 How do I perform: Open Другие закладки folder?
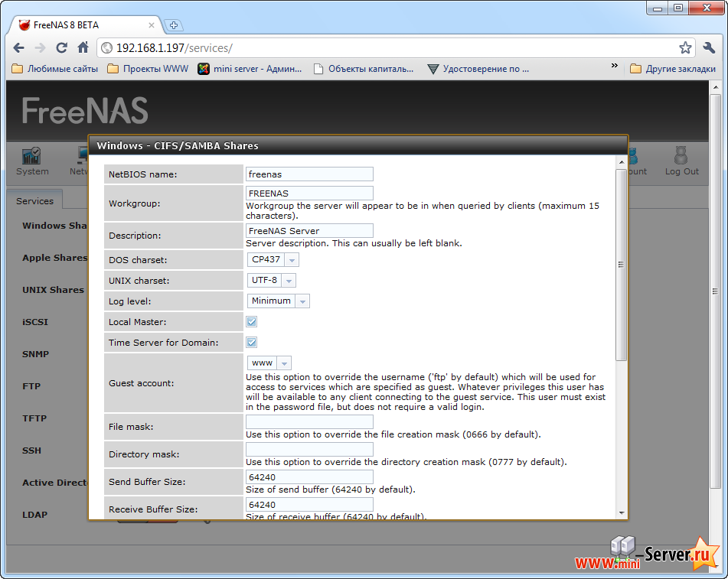tap(673, 69)
